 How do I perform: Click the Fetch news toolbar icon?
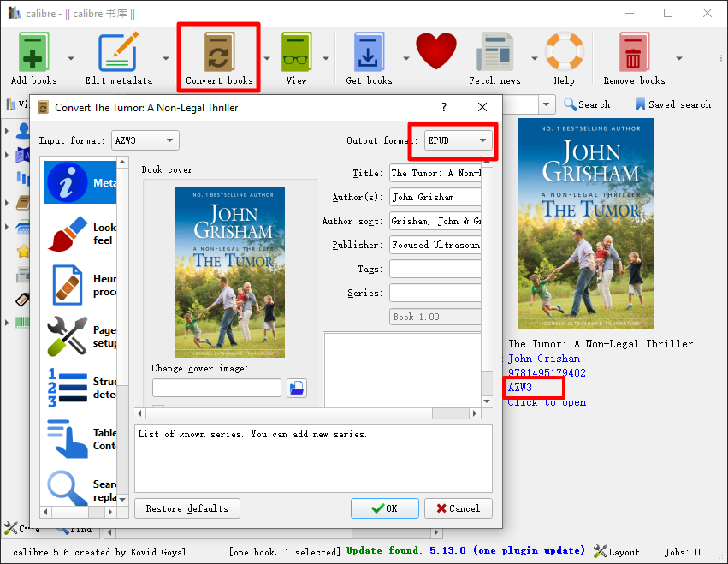pyautogui.click(x=494, y=51)
